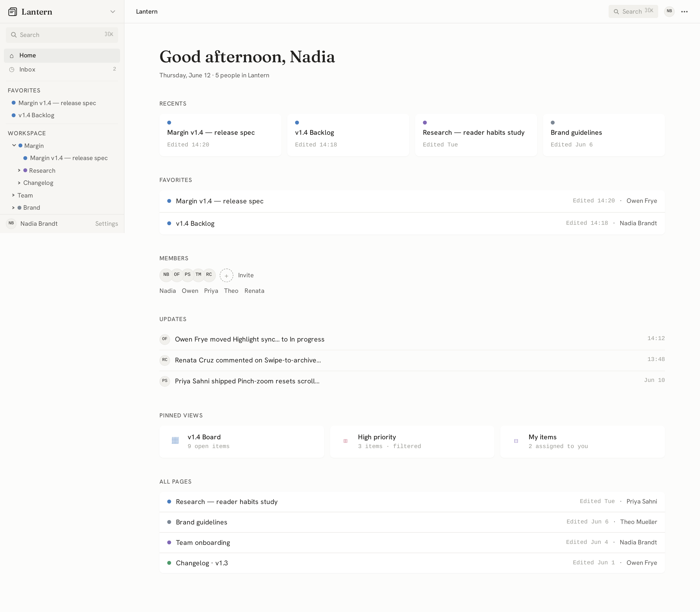Image resolution: width=700 pixels, height=612 pixels.
Task: Open the Research — reader habits study recent card
Action: point(476,135)
